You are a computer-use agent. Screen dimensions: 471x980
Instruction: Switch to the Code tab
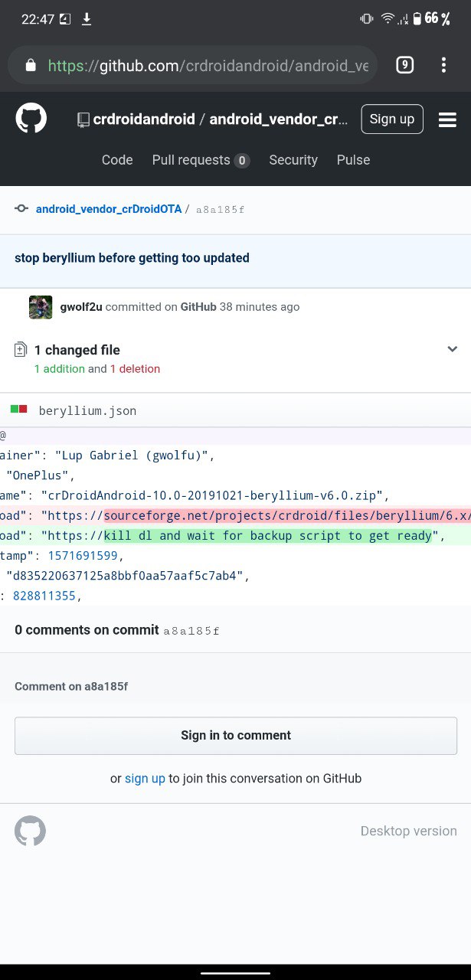point(117,160)
